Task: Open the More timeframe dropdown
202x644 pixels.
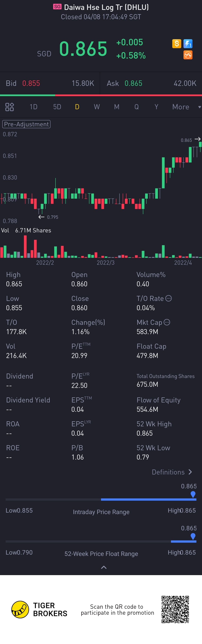Action: tap(186, 107)
